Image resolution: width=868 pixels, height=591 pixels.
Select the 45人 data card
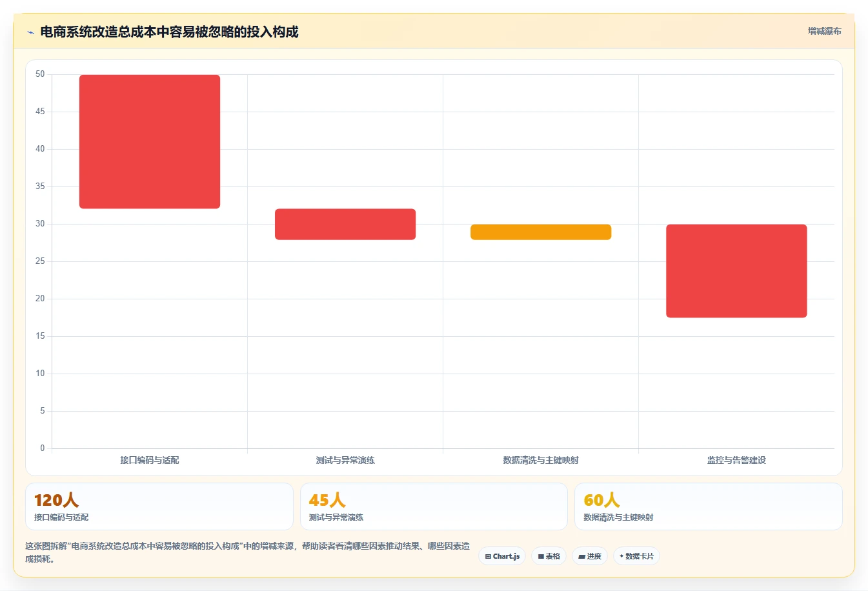pos(434,506)
